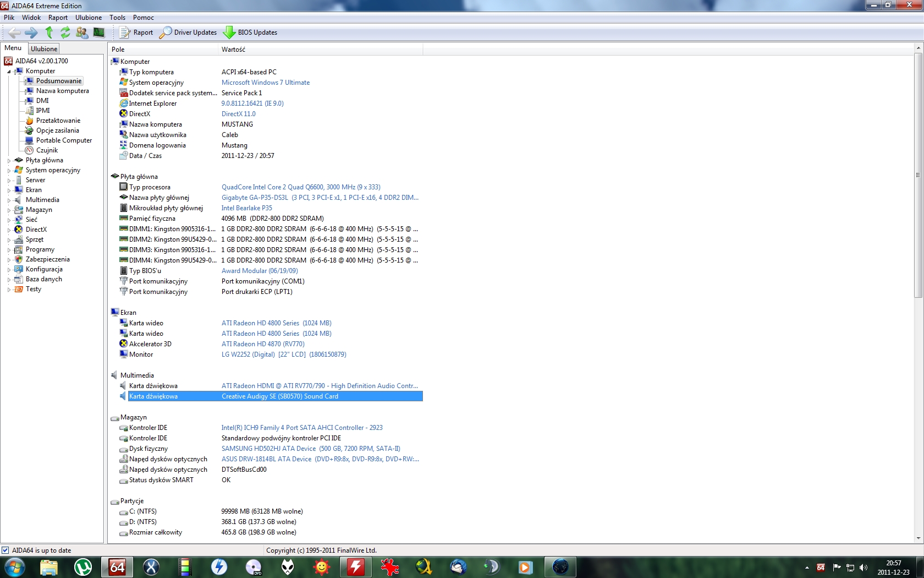Open the ATI Radeon HD 4870 (RV770) link

click(x=263, y=344)
